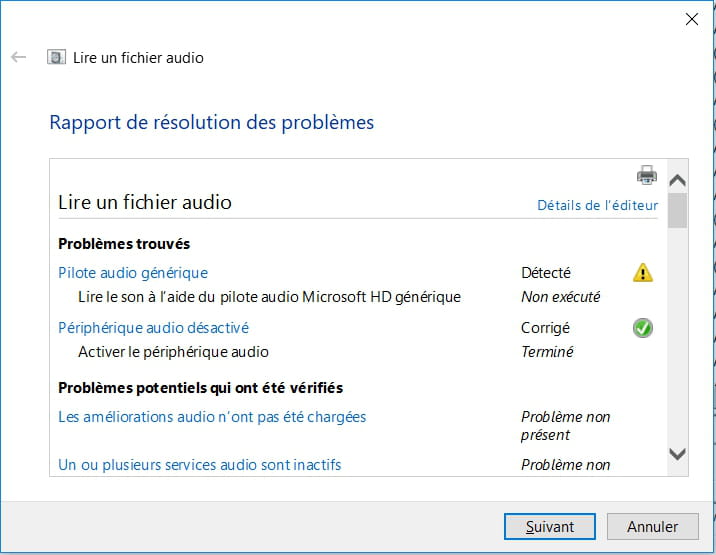The image size is (716, 555).
Task: Open the services audio sont inactifs link
Action: pos(199,464)
